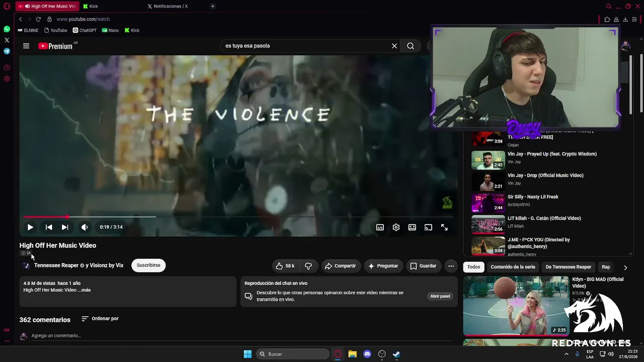
Task: Open the browser extensions puzzle icon
Action: [x=607, y=20]
